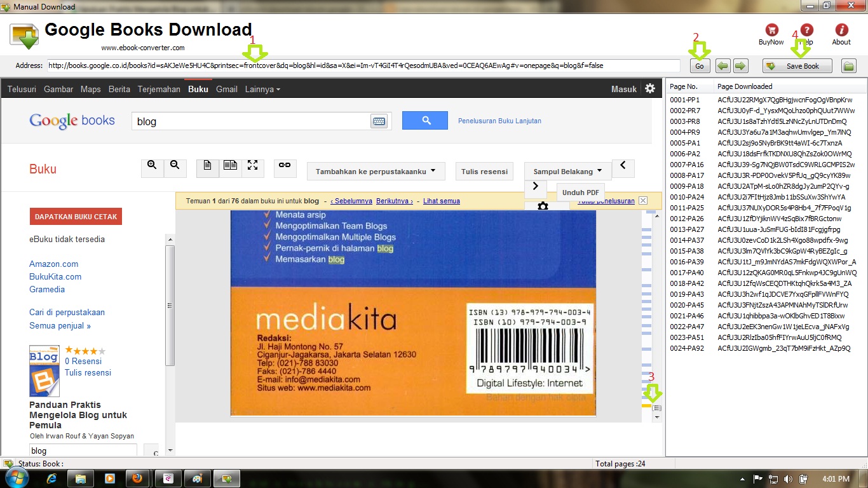
Task: Click the Google Books search field
Action: (250, 121)
